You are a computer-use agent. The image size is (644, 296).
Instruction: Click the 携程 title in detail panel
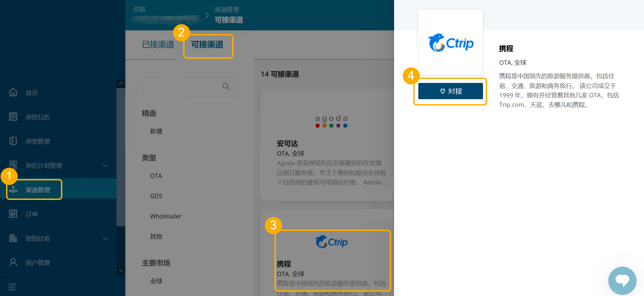(506, 49)
